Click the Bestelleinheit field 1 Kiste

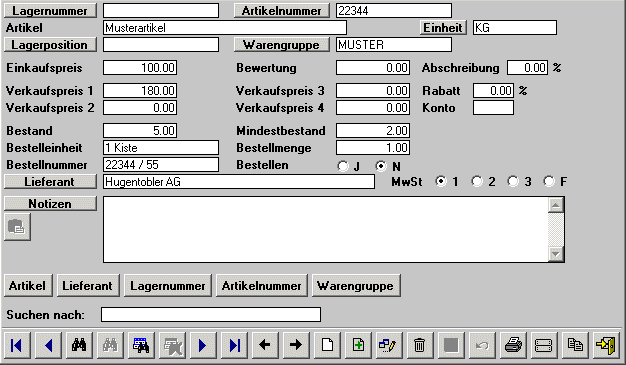(161, 147)
